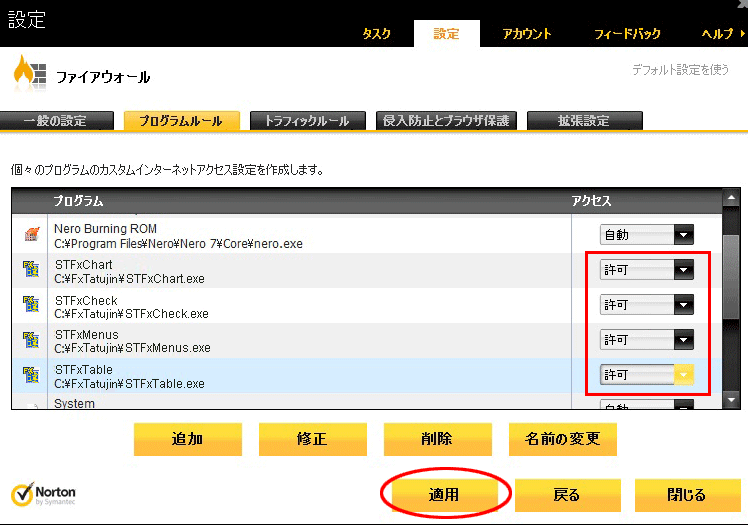Select the STFxMenus row text
Screen dimensions: 748x527
[87, 335]
